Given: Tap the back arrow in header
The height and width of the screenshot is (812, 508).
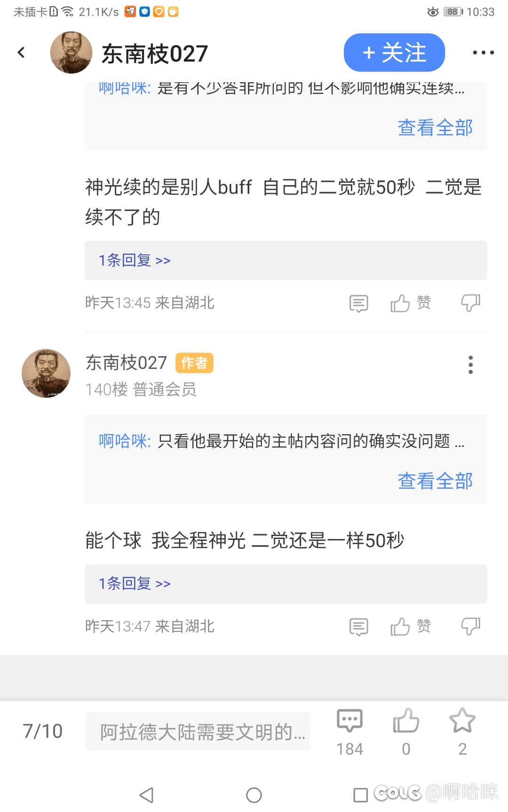Looking at the screenshot, I should pos(21,53).
